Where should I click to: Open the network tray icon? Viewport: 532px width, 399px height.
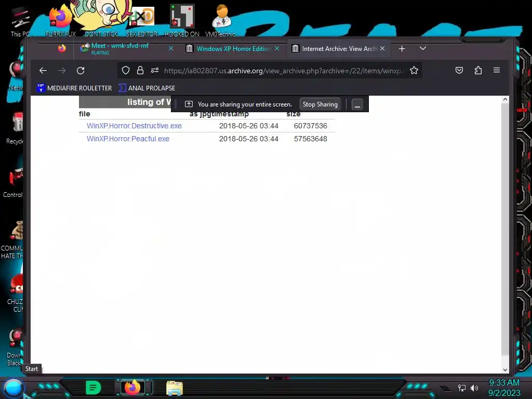tap(461, 388)
